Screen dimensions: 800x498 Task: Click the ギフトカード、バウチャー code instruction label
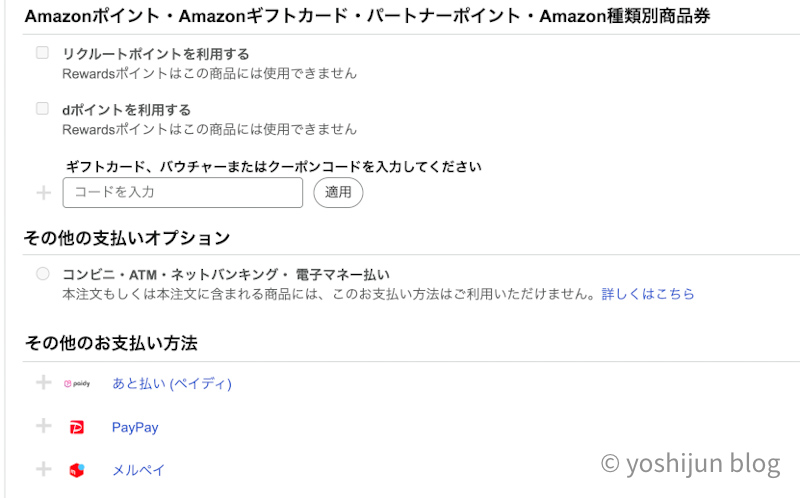[x=274, y=166]
